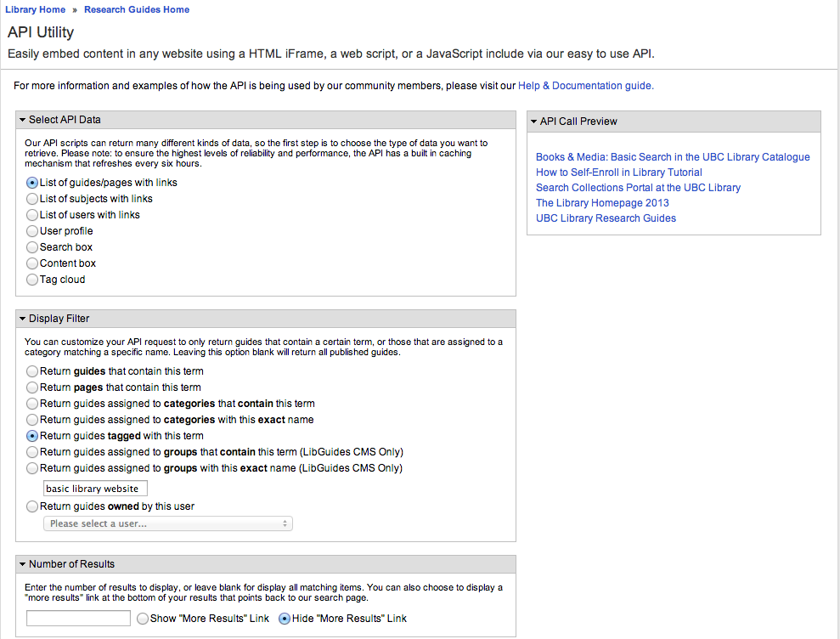Select the 'User profile' data option
Image resolution: width=840 pixels, height=639 pixels.
tap(32, 231)
